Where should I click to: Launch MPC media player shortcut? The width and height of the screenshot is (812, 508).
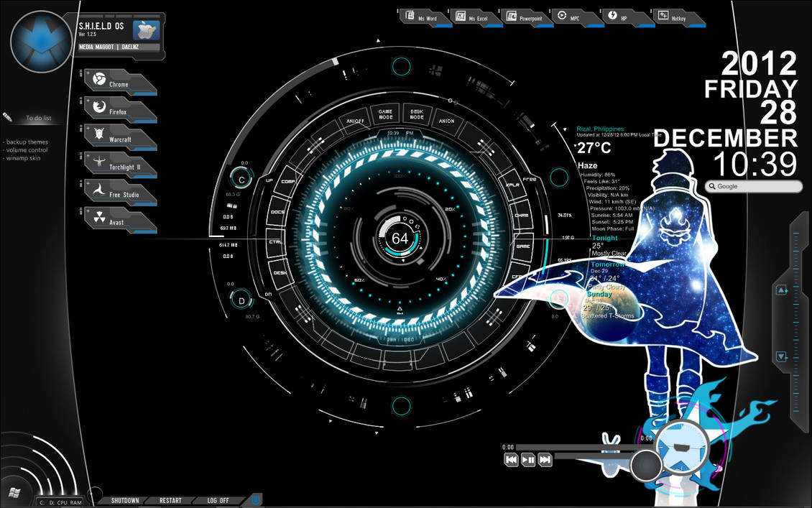click(x=578, y=18)
